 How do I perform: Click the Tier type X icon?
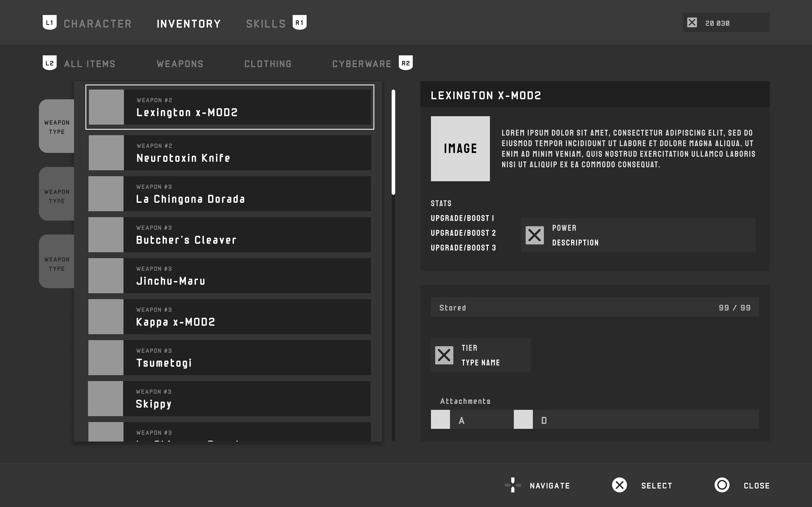pos(444,355)
